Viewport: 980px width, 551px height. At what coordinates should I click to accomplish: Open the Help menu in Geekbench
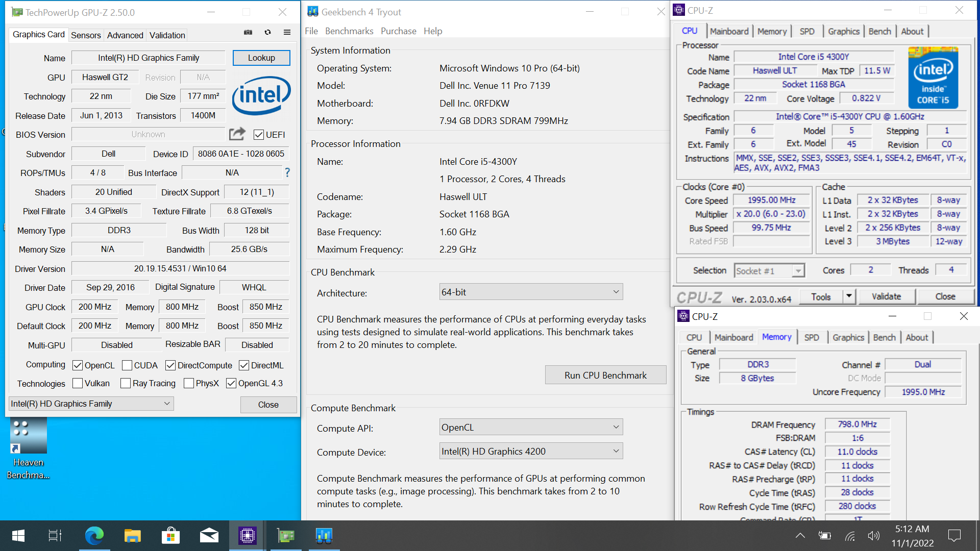pyautogui.click(x=433, y=31)
